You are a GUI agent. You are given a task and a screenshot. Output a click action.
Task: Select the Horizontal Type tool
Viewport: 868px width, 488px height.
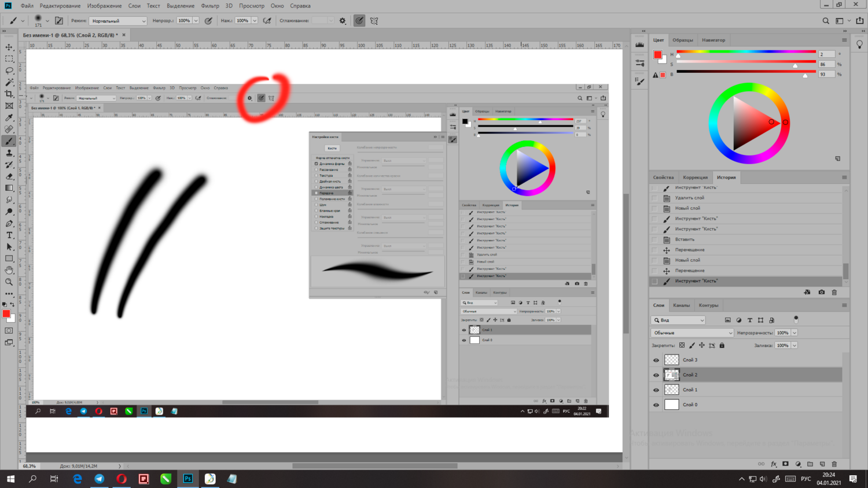point(9,235)
